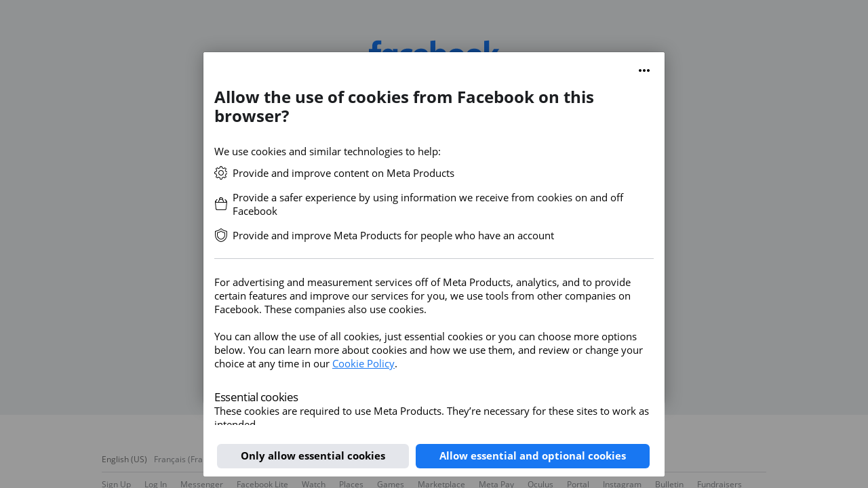The image size is (868, 488).
Task: Open the Meta Pay footer link
Action: 496,484
